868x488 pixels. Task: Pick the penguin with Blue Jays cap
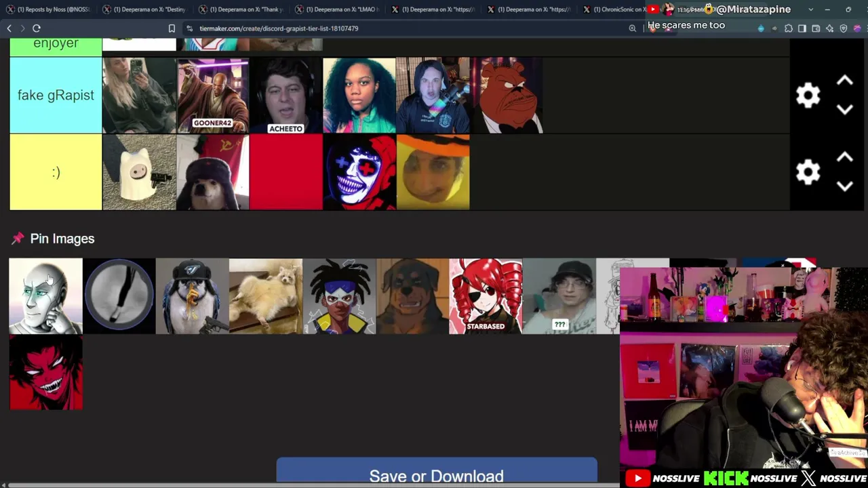192,296
